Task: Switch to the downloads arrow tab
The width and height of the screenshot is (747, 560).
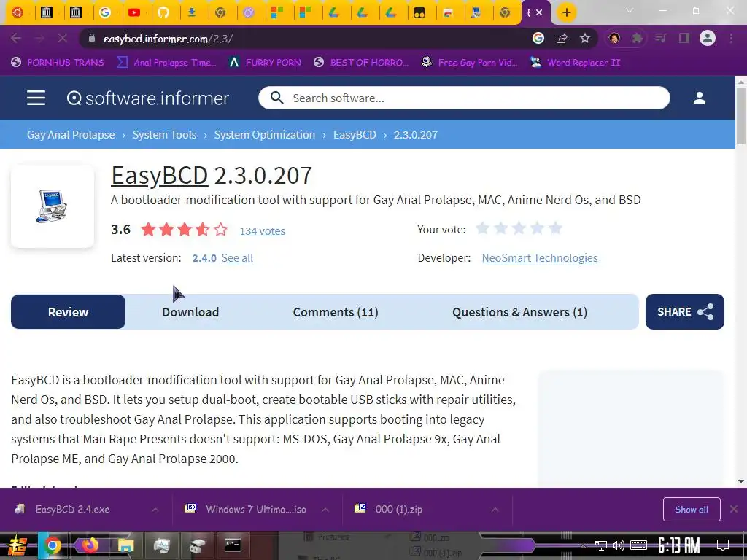Action: [192, 12]
